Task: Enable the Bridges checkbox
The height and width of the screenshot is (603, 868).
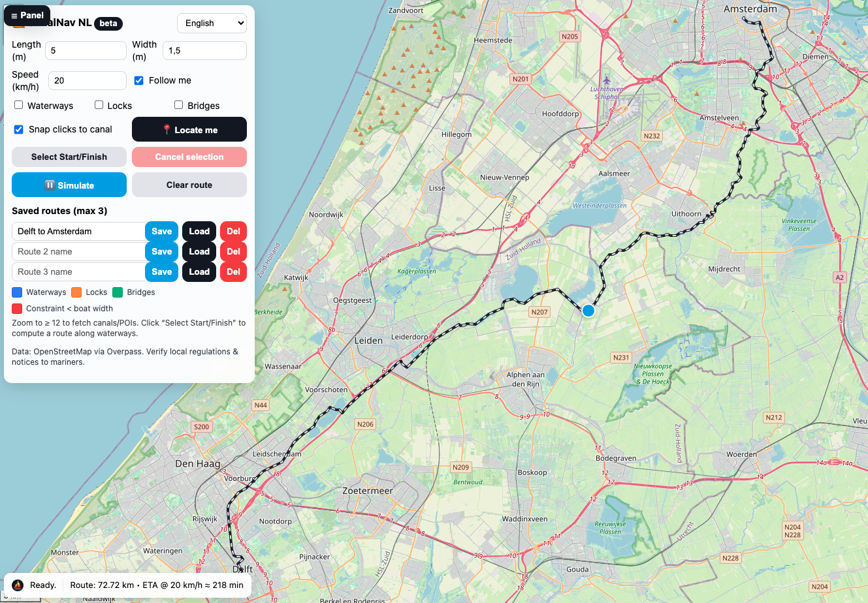Action: click(178, 105)
